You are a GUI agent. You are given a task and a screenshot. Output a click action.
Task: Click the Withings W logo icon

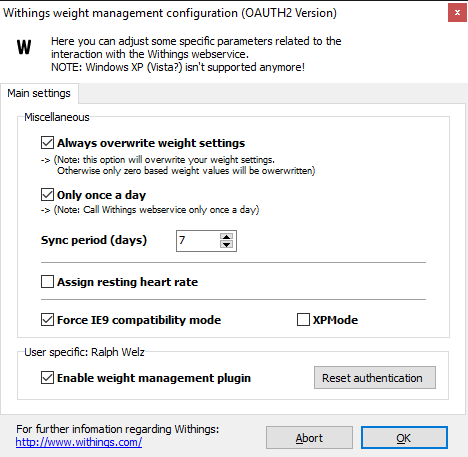point(24,47)
